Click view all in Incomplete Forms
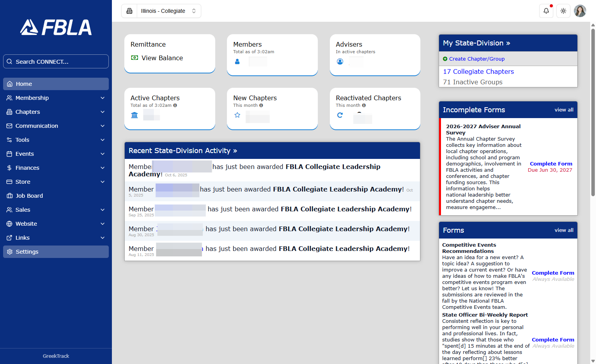Viewport: 596px width, 364px height. tap(564, 110)
